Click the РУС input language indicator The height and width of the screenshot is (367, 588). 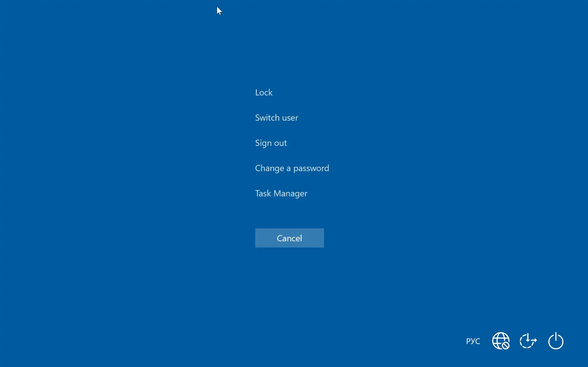(473, 341)
